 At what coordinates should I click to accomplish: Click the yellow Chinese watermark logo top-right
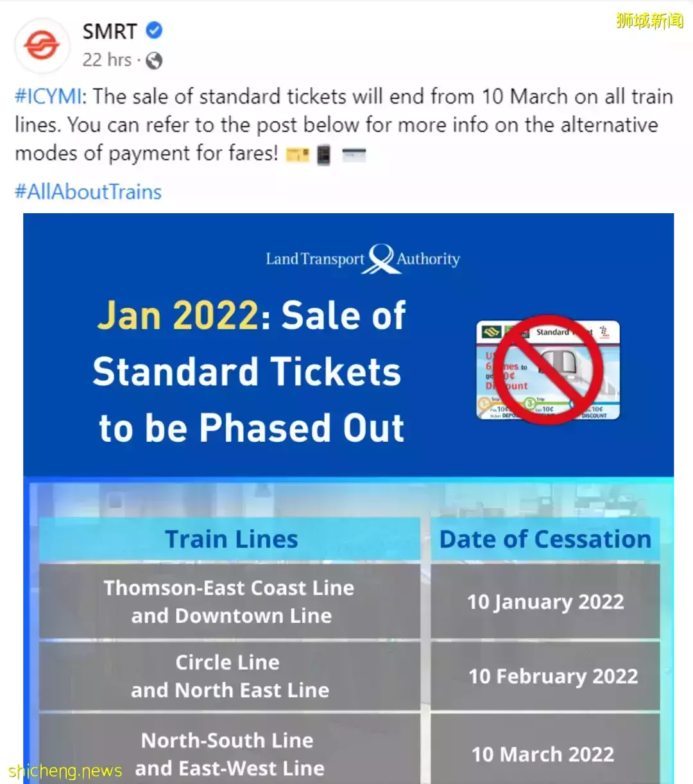649,21
